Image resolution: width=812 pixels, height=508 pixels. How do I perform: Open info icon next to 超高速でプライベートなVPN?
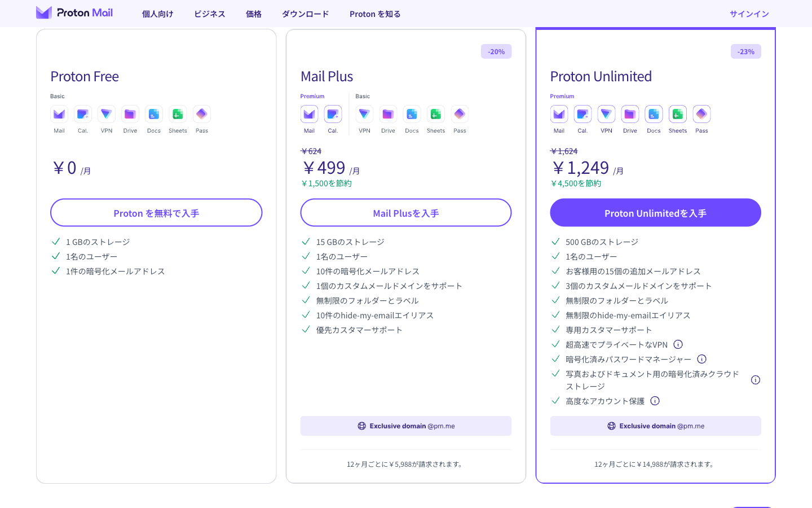[x=678, y=344]
